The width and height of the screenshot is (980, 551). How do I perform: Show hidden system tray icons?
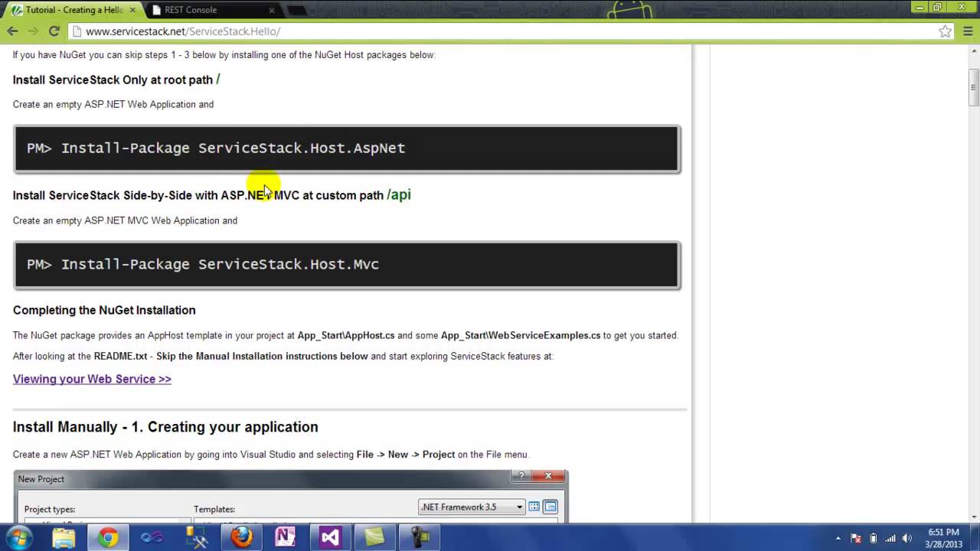coord(838,538)
